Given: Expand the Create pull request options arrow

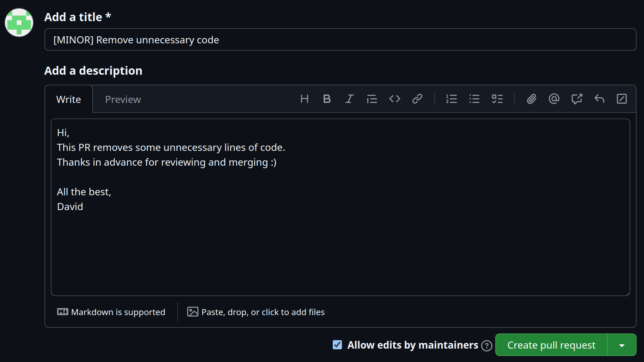Looking at the screenshot, I should 622,345.
